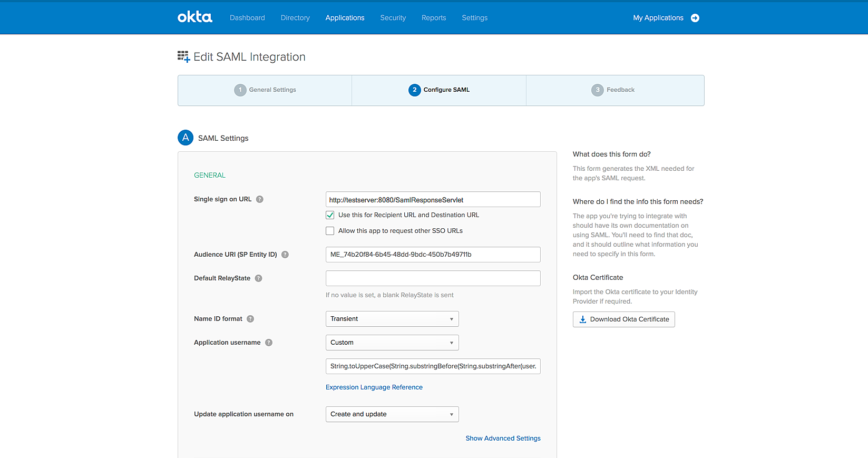Open the Application username dropdown
The height and width of the screenshot is (458, 868).
[392, 343]
